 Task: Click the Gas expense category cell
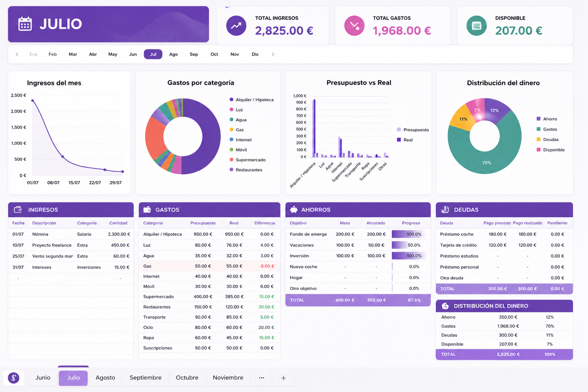147,266
